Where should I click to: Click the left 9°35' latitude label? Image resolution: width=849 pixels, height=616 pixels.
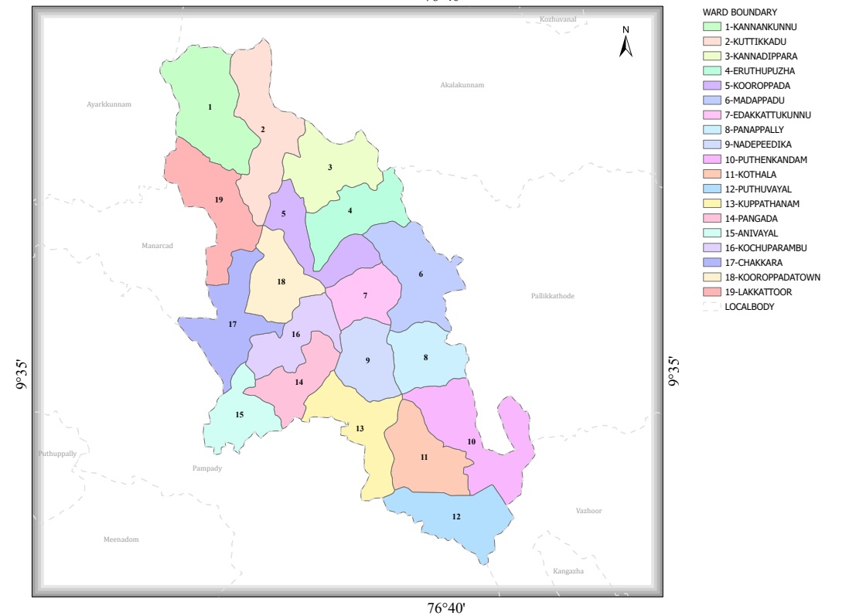pos(20,374)
